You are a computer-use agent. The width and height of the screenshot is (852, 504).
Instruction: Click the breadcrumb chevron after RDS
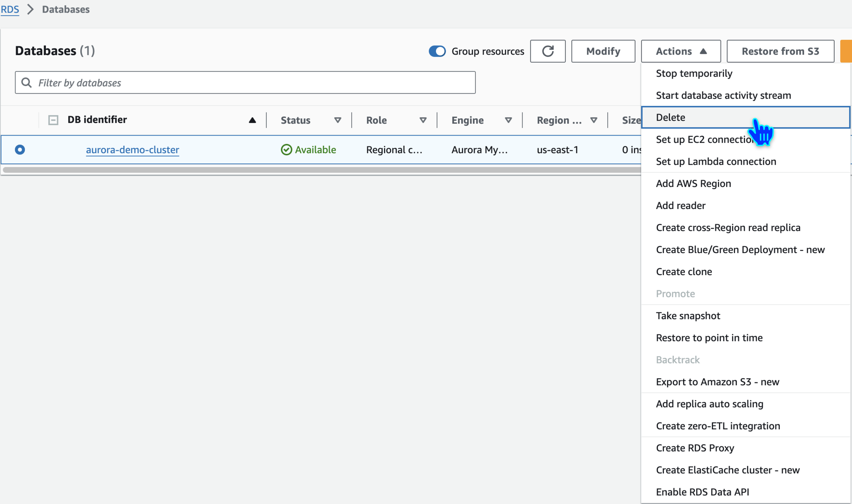click(31, 9)
